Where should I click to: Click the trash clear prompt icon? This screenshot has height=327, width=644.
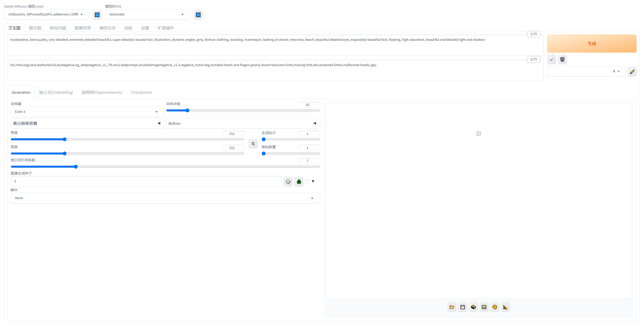coord(562,60)
